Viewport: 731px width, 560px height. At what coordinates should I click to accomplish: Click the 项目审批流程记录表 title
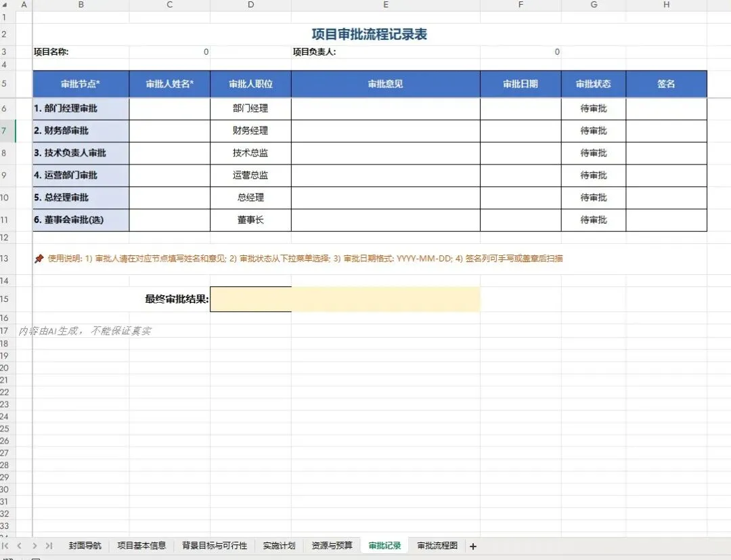click(x=370, y=34)
